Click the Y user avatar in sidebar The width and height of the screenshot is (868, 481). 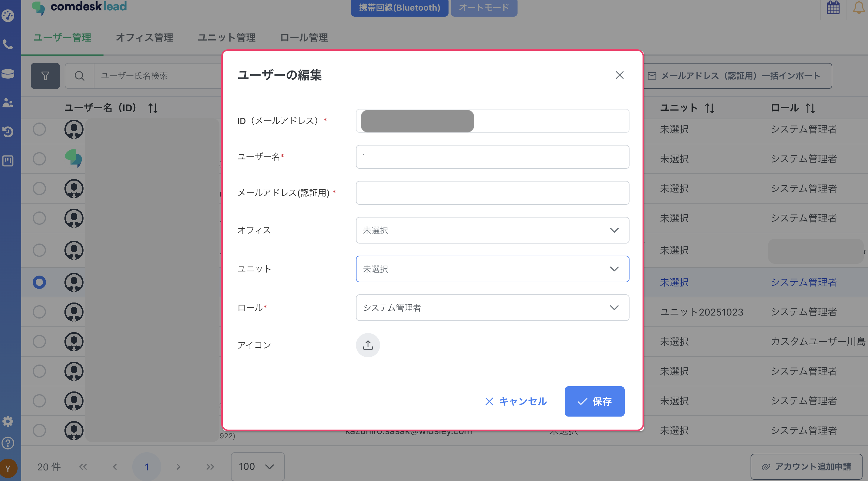coord(8,468)
